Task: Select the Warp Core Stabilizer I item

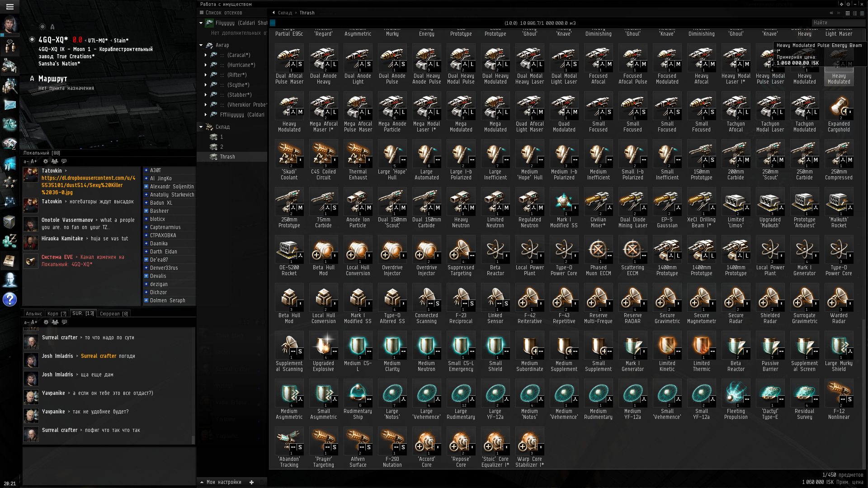Action: point(530,447)
